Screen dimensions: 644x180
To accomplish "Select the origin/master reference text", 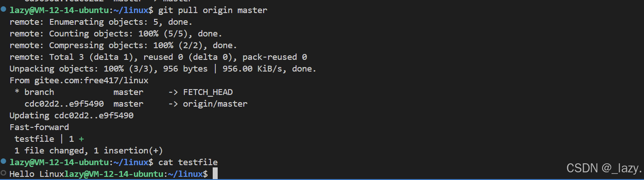I will click(x=215, y=104).
